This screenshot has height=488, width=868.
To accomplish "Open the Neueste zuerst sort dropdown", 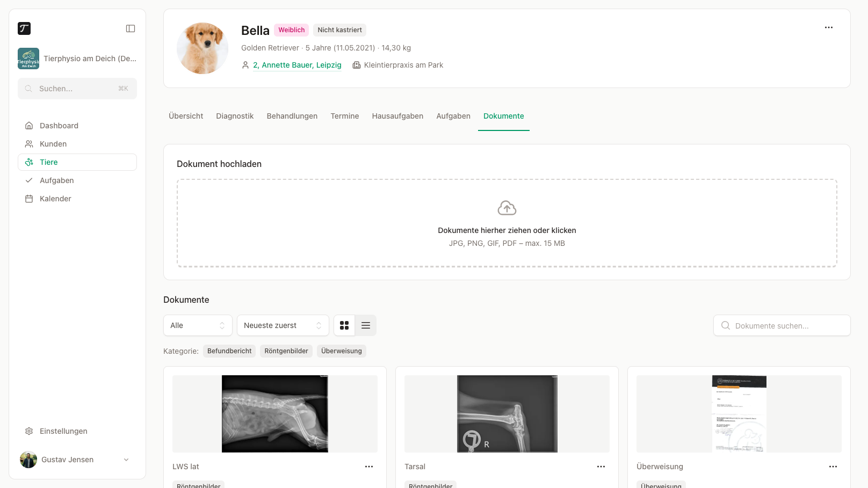I will (283, 325).
